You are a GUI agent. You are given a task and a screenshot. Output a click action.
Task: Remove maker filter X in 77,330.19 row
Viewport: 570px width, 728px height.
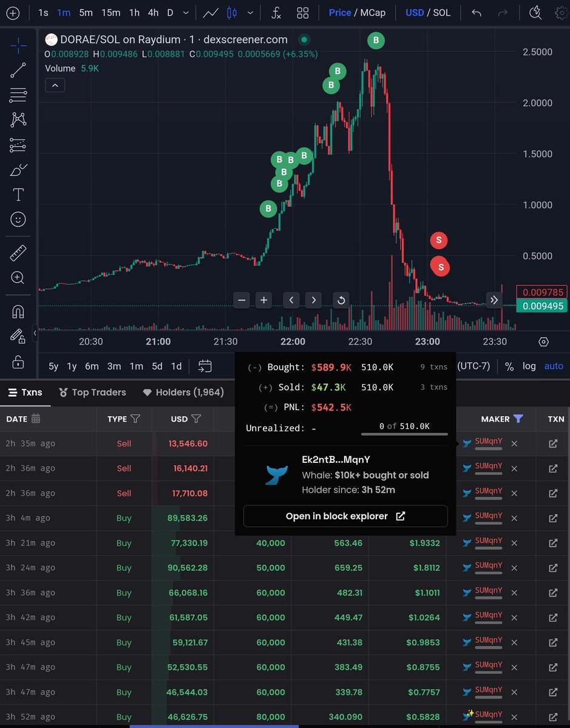(514, 543)
